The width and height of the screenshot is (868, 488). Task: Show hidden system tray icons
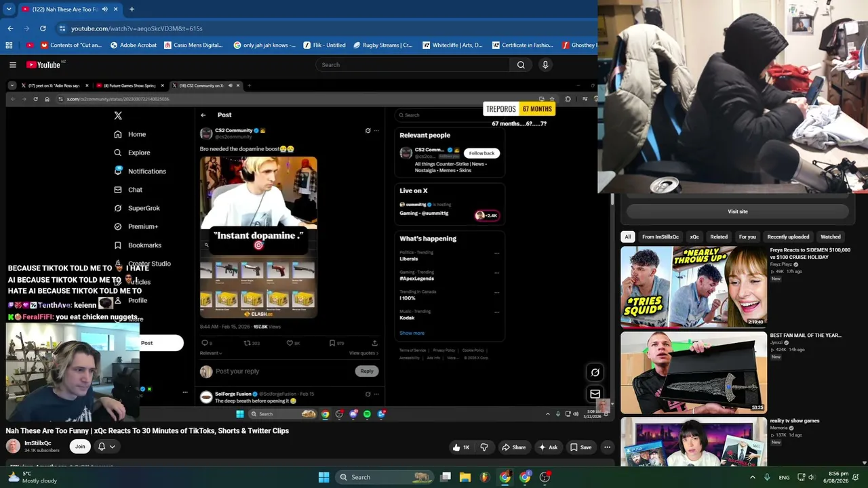(x=752, y=477)
